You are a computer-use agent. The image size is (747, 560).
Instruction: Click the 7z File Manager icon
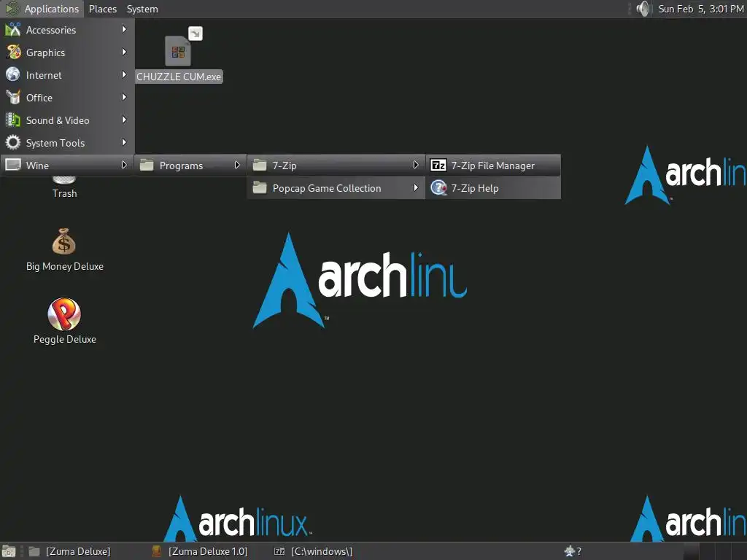pos(438,166)
